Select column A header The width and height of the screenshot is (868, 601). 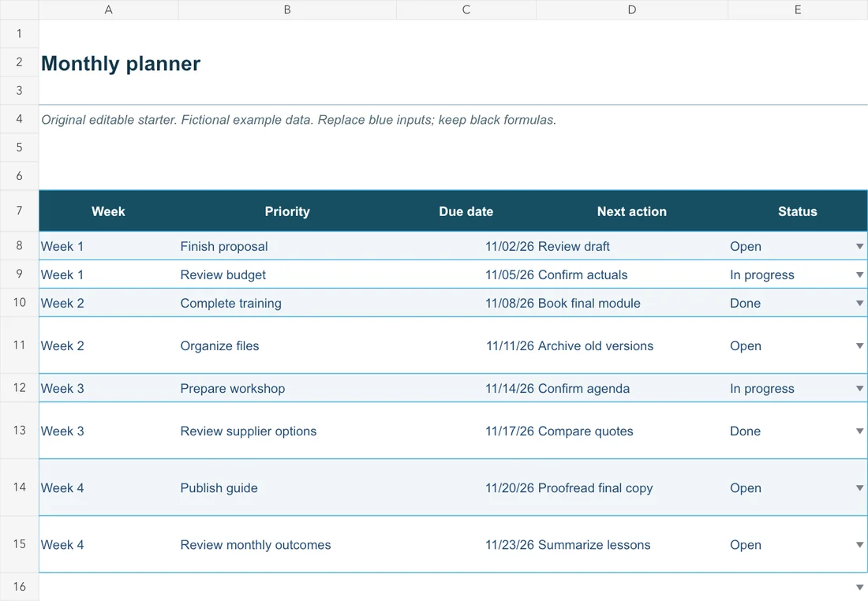point(109,9)
